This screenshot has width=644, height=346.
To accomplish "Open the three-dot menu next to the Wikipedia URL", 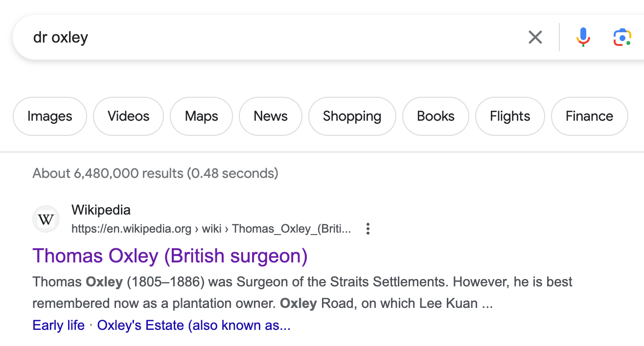I will point(368,228).
